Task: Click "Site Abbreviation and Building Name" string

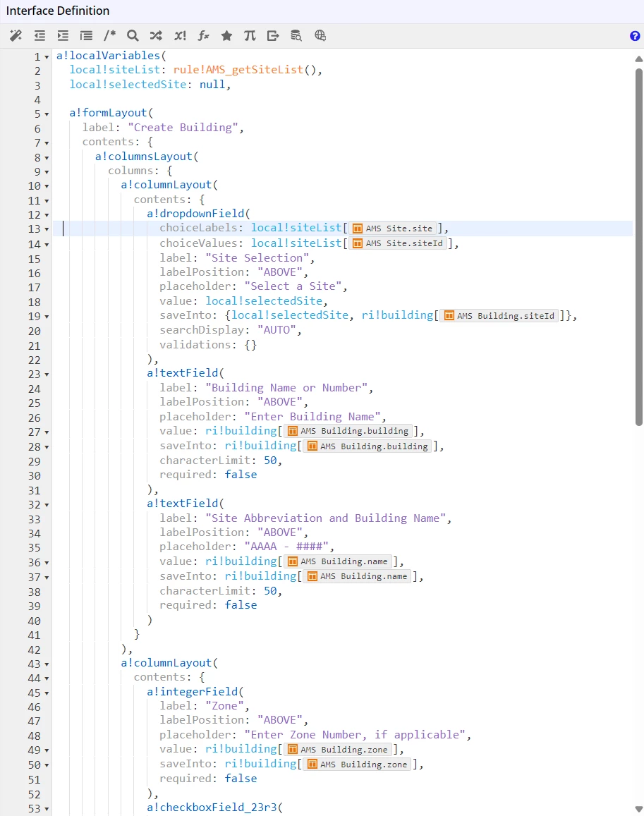Action: click(325, 518)
